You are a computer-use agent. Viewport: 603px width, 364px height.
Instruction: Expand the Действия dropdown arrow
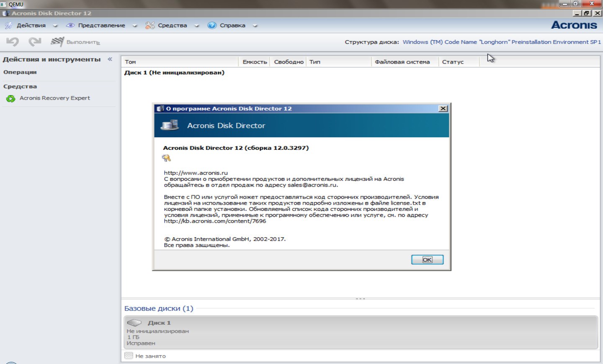tap(55, 26)
